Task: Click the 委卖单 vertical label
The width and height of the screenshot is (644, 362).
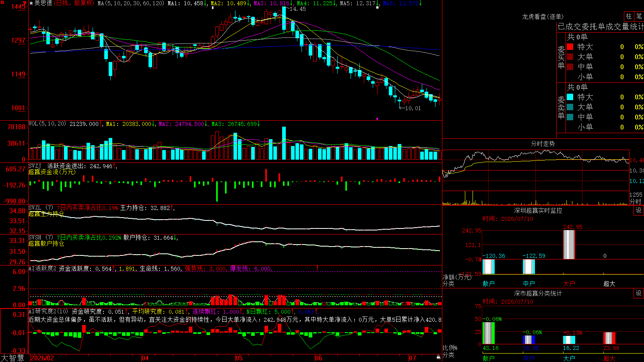Action: point(561,107)
